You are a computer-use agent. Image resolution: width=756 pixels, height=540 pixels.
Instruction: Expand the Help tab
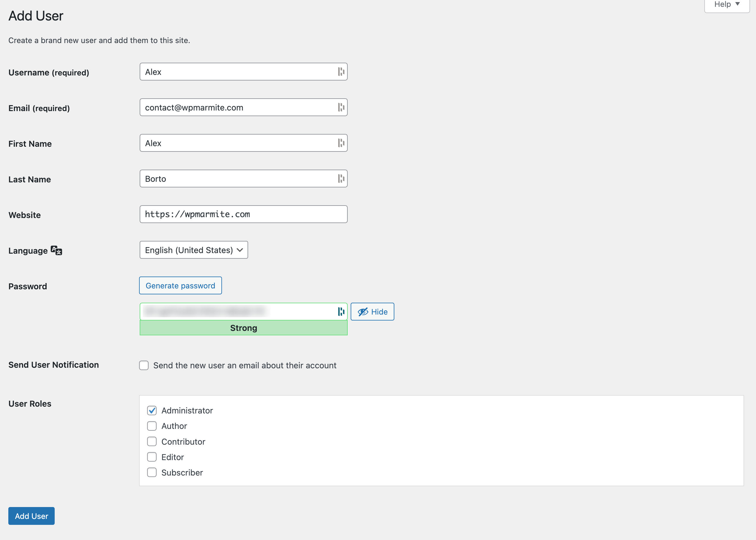coord(727,5)
